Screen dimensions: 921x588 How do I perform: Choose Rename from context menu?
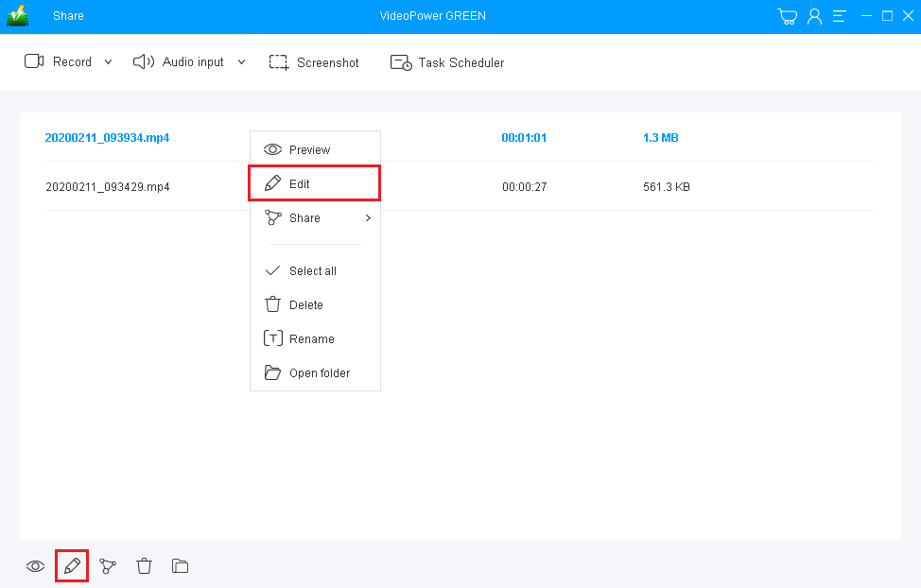coord(315,339)
